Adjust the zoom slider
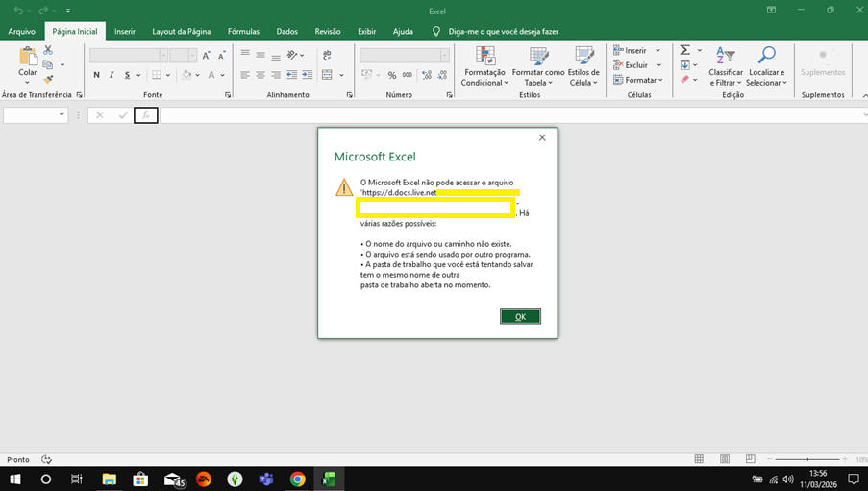 click(807, 459)
